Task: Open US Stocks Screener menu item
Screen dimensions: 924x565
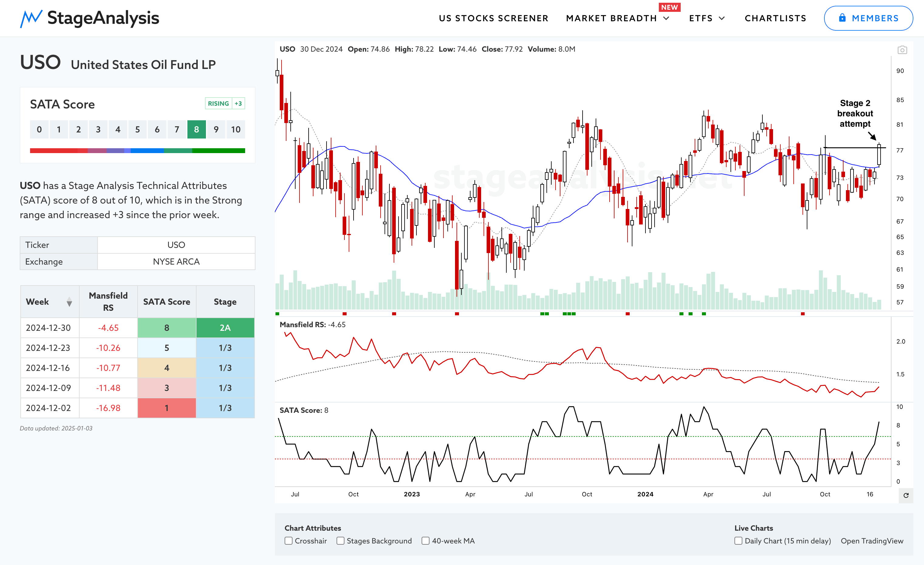Action: (x=494, y=18)
